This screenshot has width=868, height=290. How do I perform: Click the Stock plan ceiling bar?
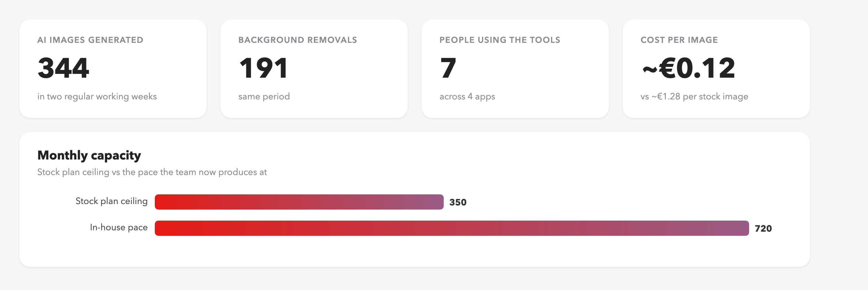click(x=299, y=202)
